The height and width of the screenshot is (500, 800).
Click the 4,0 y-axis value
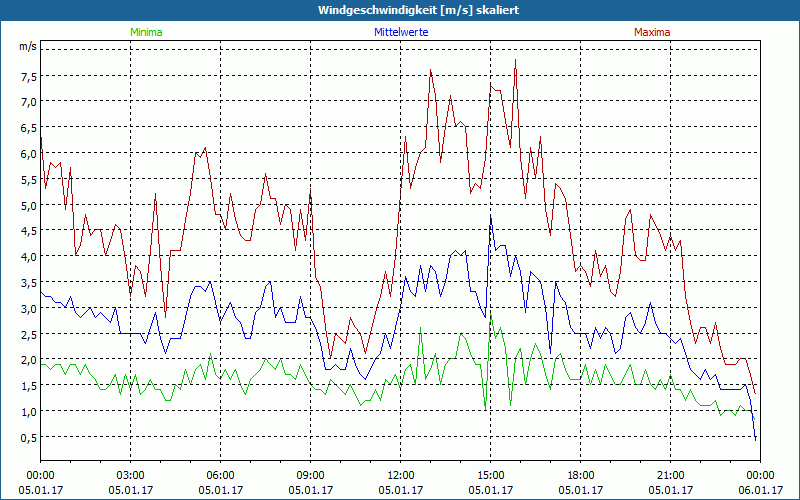[x=28, y=257]
